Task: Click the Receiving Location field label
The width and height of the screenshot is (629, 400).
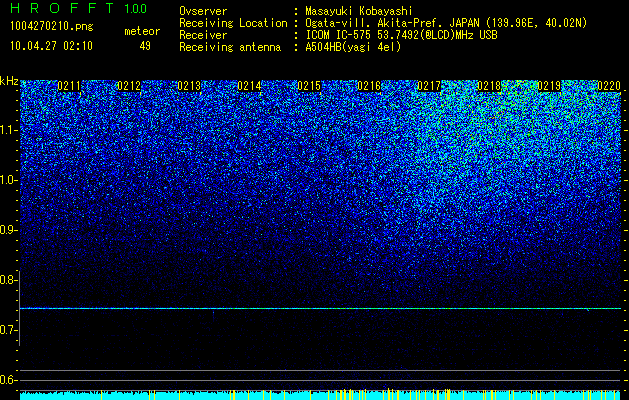Action: coord(233,23)
